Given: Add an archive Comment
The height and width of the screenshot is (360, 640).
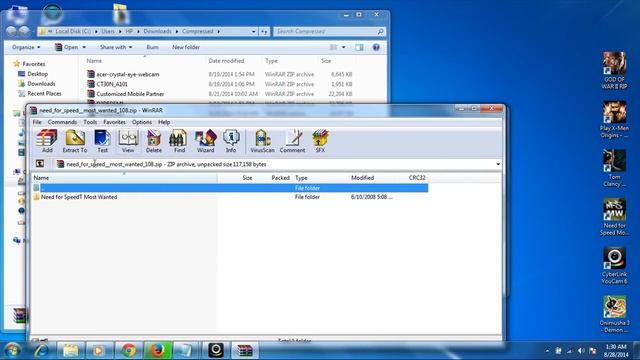Looking at the screenshot, I should coord(292,141).
